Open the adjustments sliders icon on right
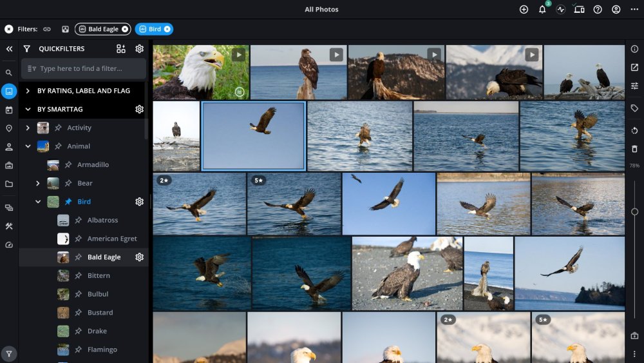 coord(634,86)
